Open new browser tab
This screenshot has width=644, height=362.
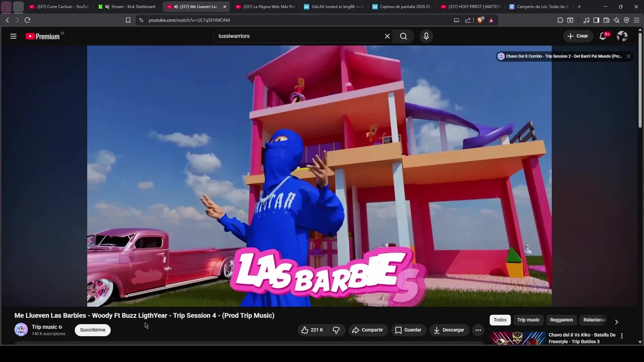(x=579, y=7)
